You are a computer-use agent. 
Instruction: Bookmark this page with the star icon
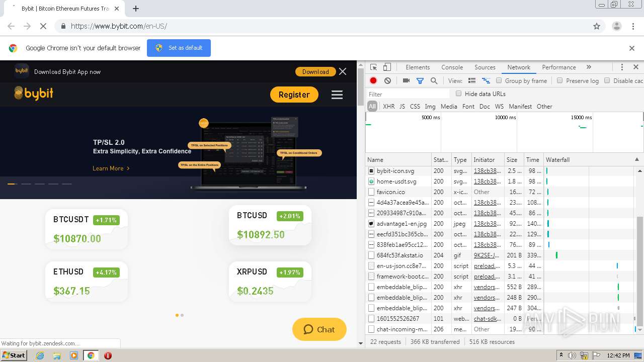click(597, 26)
